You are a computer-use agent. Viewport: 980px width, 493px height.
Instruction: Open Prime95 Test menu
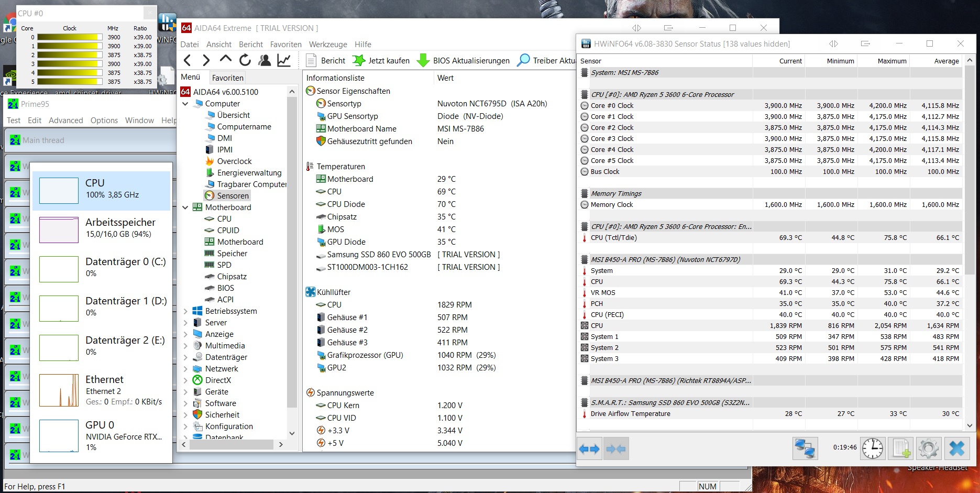click(14, 120)
